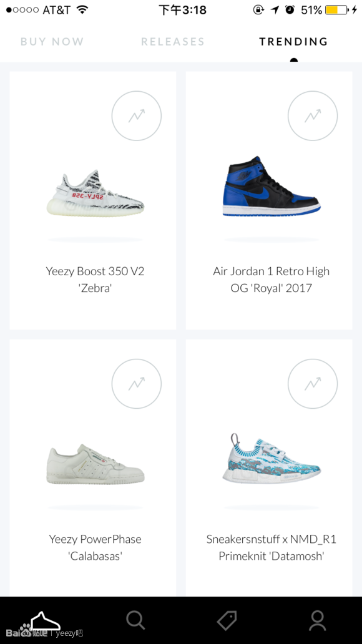
Task: Open the profile icon in bottom bar
Action: point(317,620)
